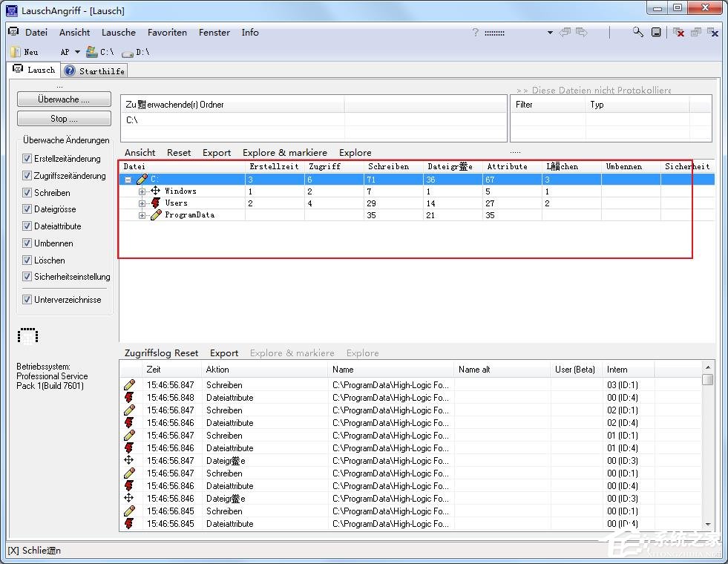Select the C:\ drive icon in toolbar
The height and width of the screenshot is (564, 728).
click(x=92, y=52)
